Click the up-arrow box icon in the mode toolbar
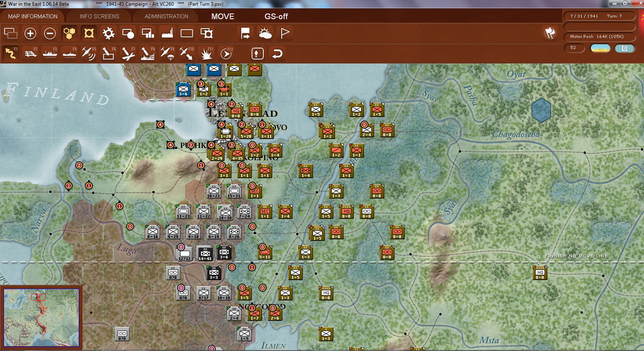This screenshot has height=351, width=644. tap(257, 53)
